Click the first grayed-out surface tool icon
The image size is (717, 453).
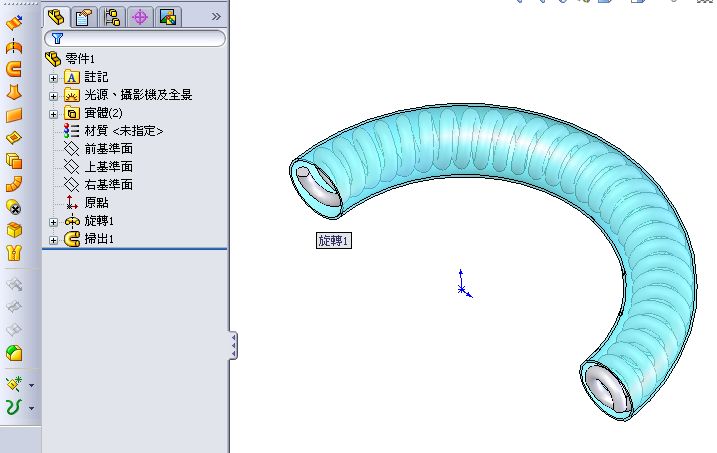(x=14, y=285)
